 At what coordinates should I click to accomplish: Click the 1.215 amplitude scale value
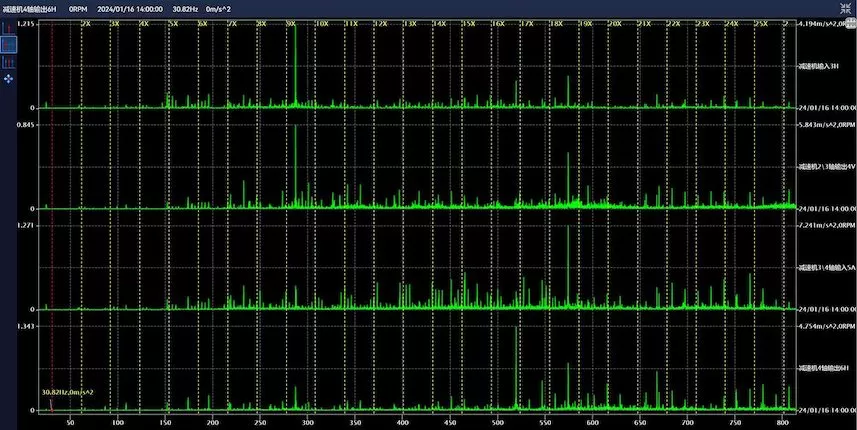click(26, 22)
